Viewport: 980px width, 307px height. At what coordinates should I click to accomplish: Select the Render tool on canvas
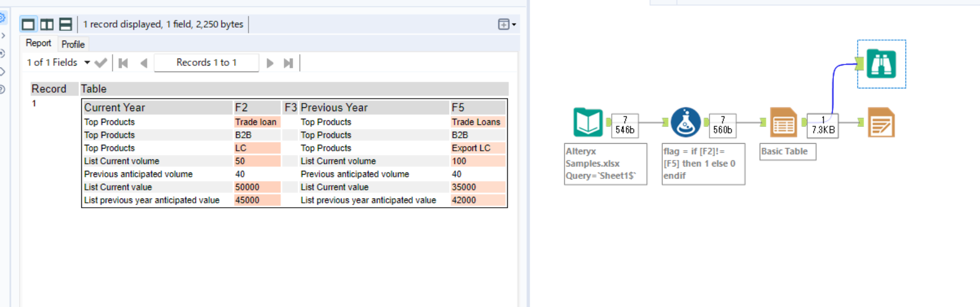[881, 122]
